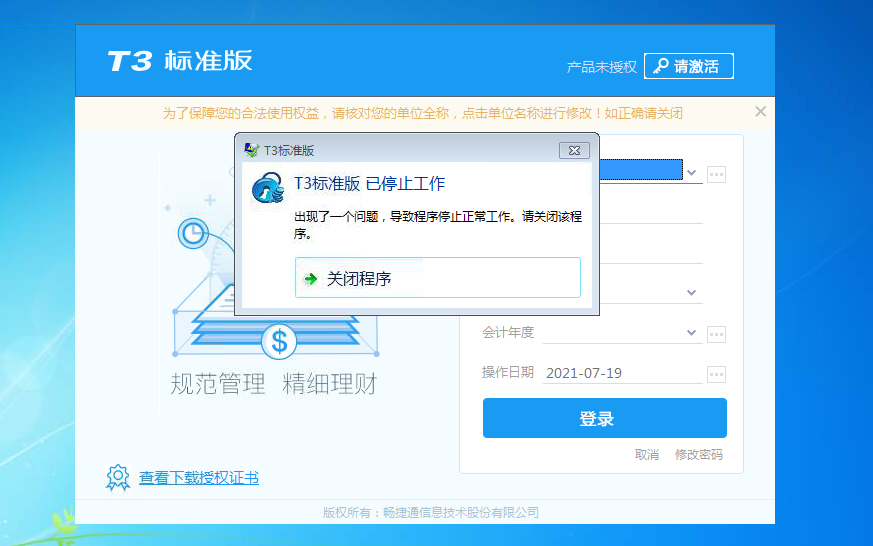Open the date picker ellipsis next to 操作日期
This screenshot has height=546, width=873.
point(717,375)
